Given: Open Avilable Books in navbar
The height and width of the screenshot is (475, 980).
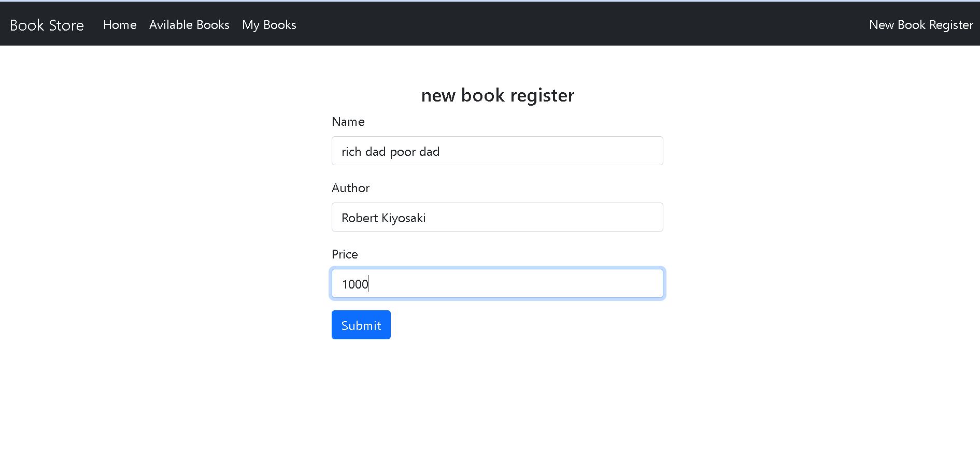Looking at the screenshot, I should coord(189,25).
